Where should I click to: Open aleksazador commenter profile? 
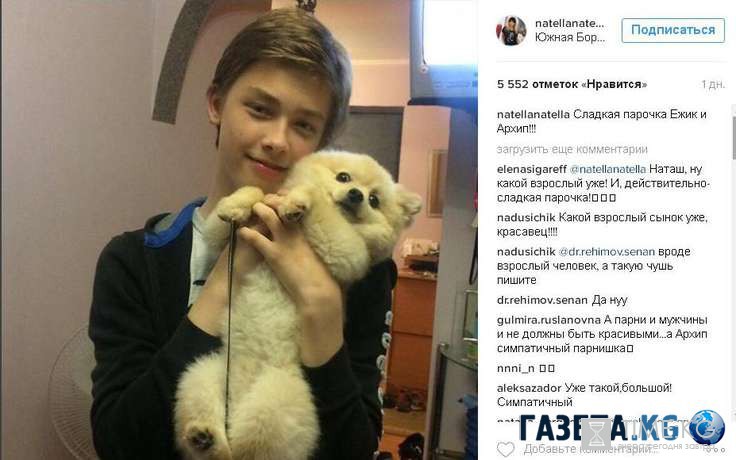pyautogui.click(x=529, y=388)
